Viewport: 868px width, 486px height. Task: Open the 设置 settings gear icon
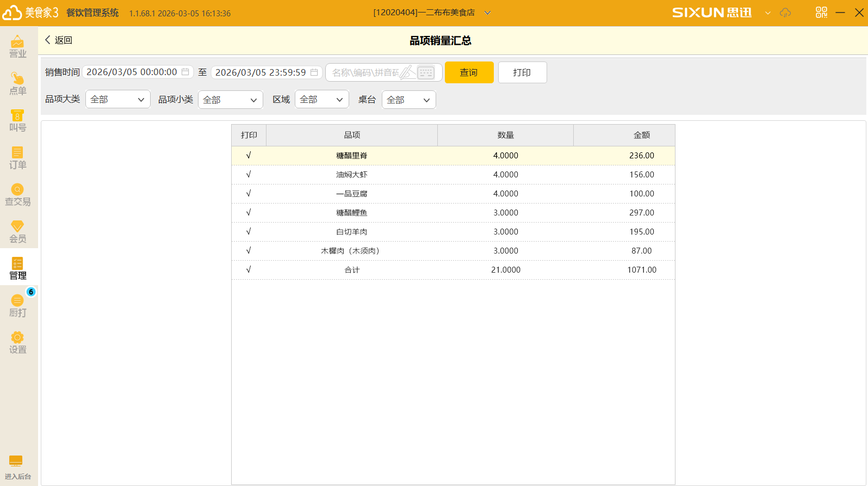point(17,342)
